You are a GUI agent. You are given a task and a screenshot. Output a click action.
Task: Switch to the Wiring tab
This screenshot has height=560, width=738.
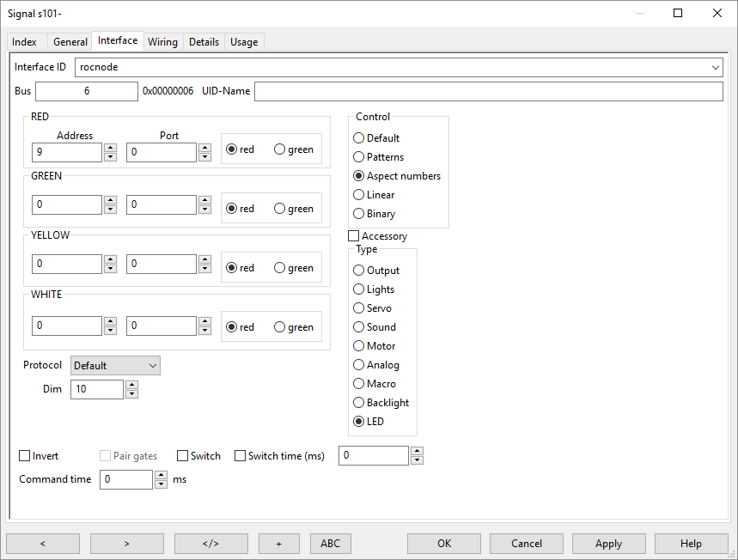pos(162,42)
